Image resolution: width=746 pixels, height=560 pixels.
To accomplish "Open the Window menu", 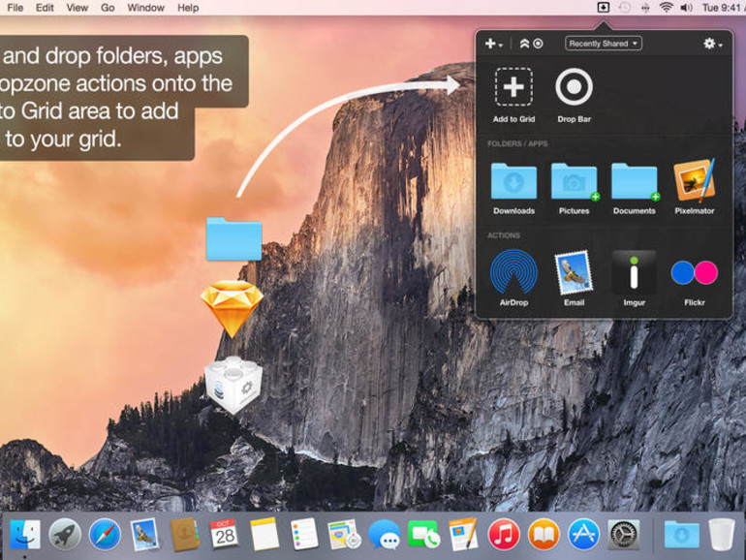I will pyautogui.click(x=145, y=8).
